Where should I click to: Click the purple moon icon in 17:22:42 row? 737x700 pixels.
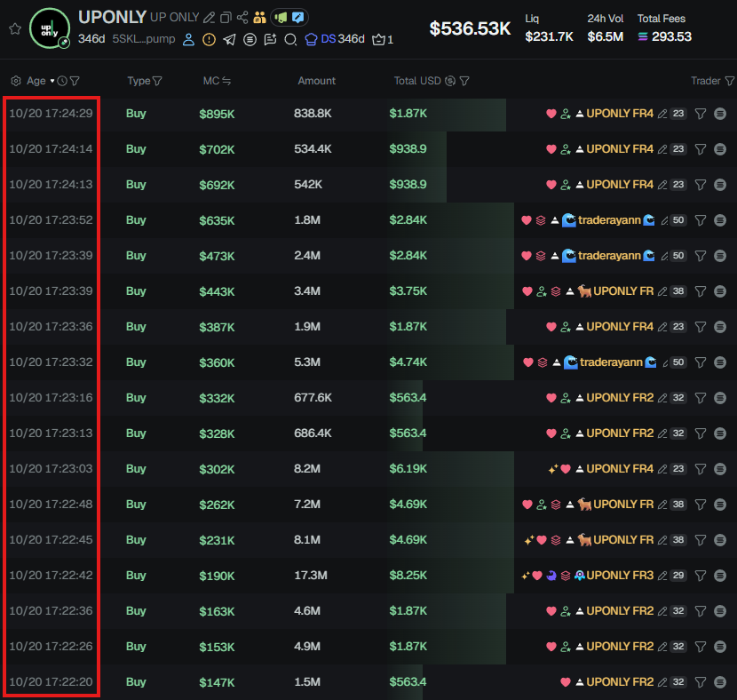point(551,576)
